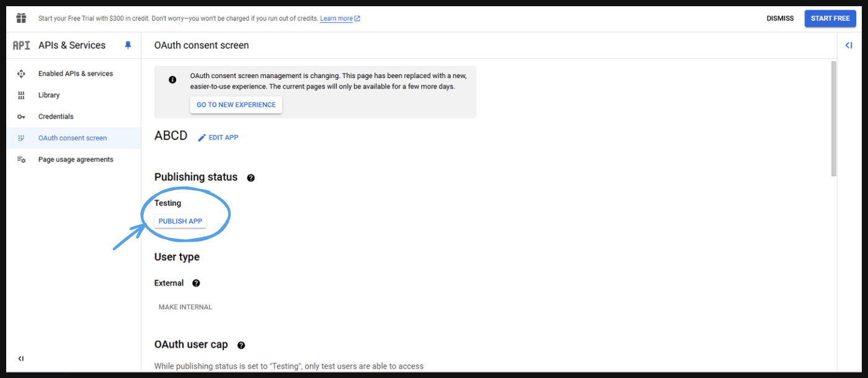The image size is (868, 378).
Task: Toggle the right side panel
Action: [x=849, y=45]
